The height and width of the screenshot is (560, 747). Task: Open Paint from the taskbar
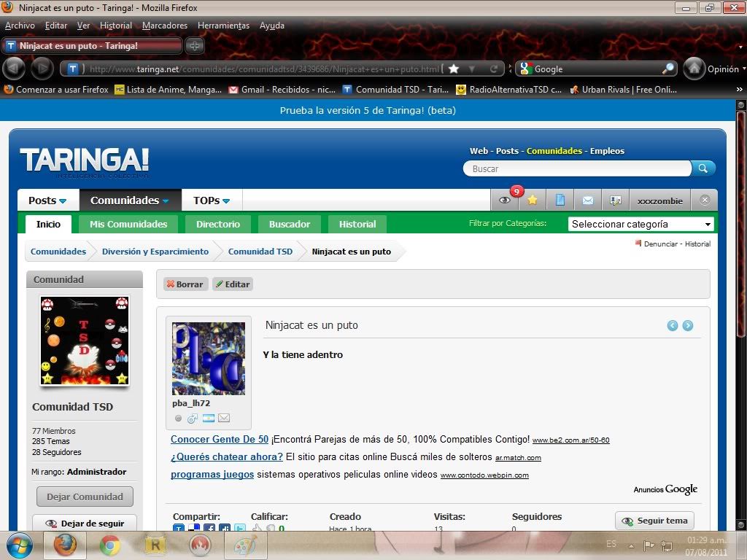pyautogui.click(x=244, y=545)
